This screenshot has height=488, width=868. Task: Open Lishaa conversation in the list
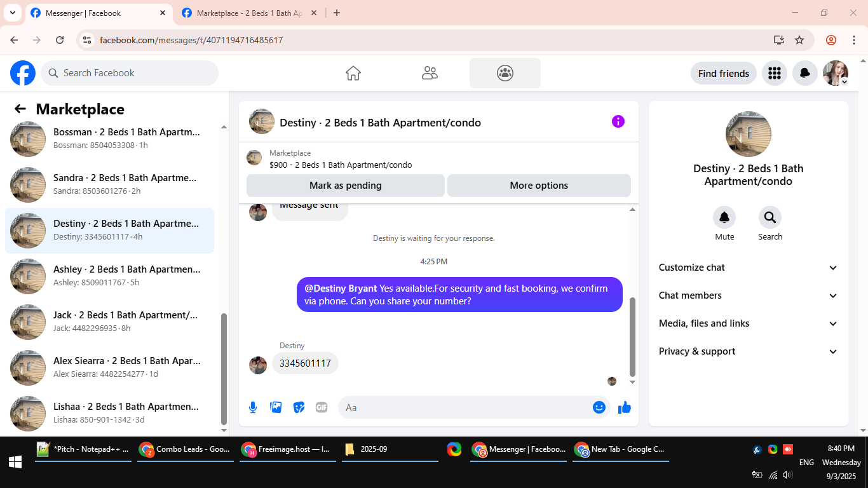(x=109, y=414)
